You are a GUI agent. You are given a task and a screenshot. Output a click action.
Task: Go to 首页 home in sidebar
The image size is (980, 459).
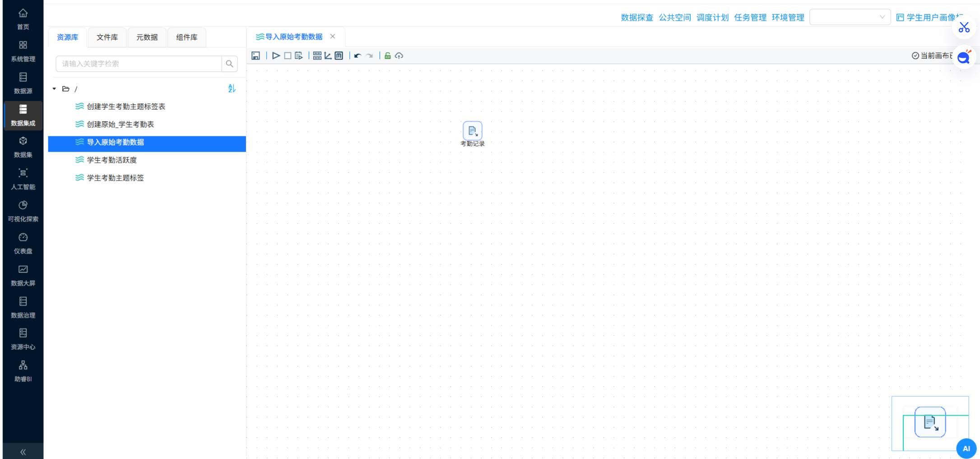(x=23, y=19)
